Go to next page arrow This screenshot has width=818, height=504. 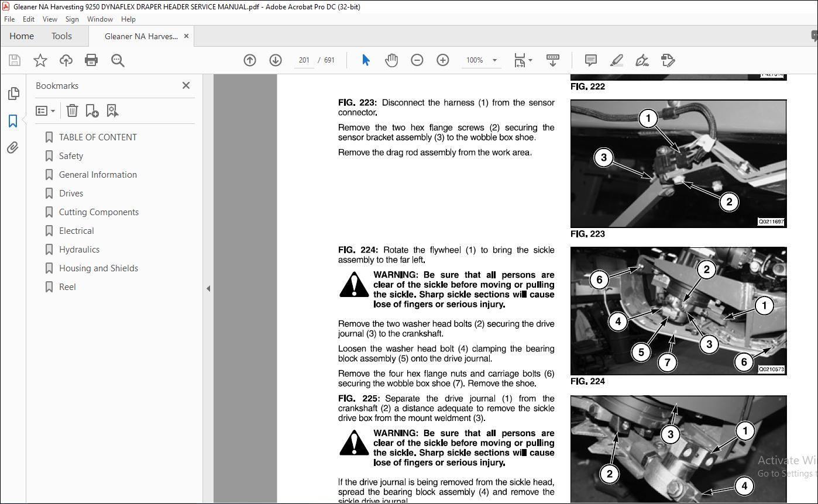276,60
